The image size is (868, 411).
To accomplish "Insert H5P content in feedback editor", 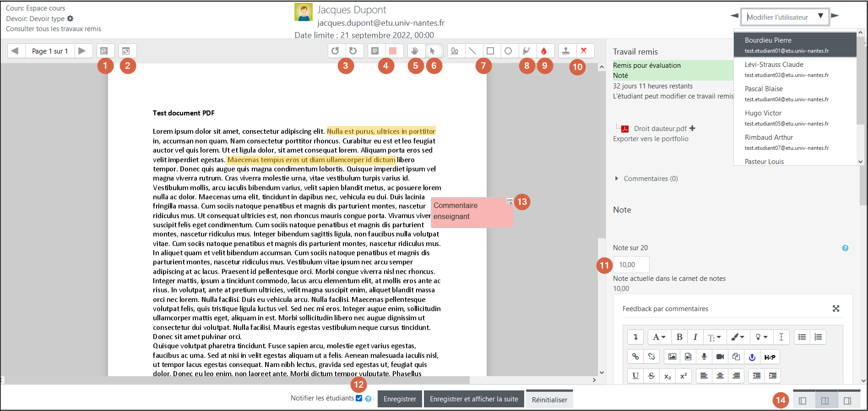I will tap(770, 357).
